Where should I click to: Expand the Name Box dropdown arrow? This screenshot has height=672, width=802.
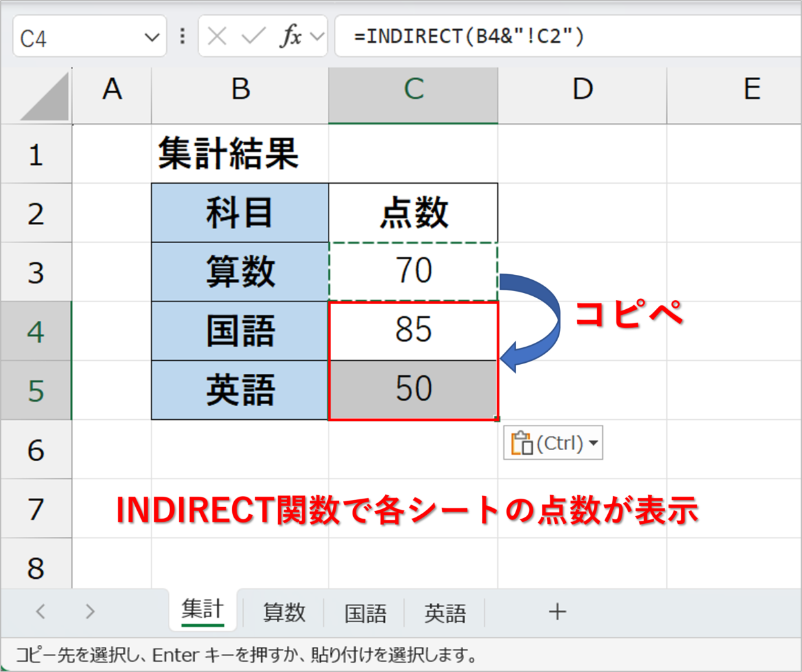(x=152, y=38)
